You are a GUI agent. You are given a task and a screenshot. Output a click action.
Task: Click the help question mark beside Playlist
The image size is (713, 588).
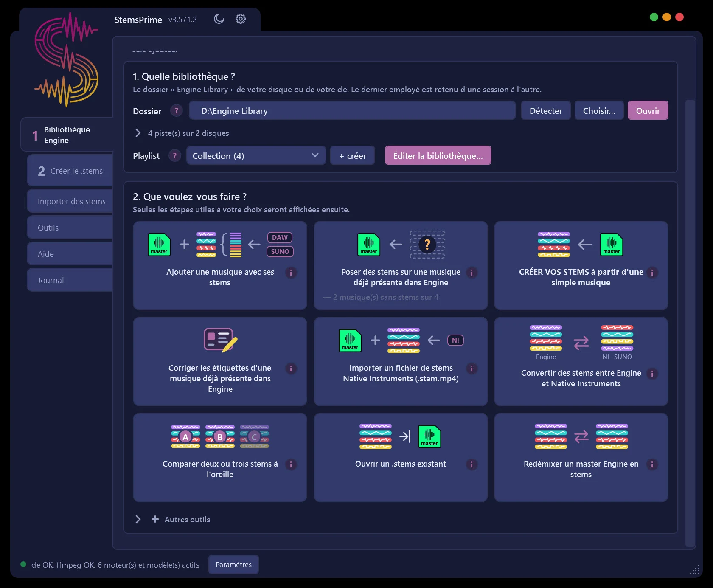175,155
